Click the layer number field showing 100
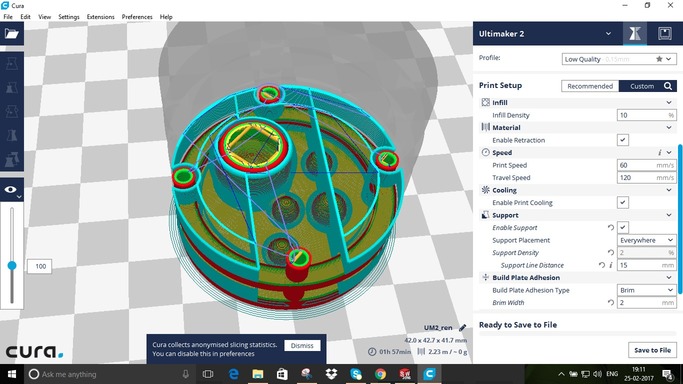The image size is (683, 384). (40, 266)
